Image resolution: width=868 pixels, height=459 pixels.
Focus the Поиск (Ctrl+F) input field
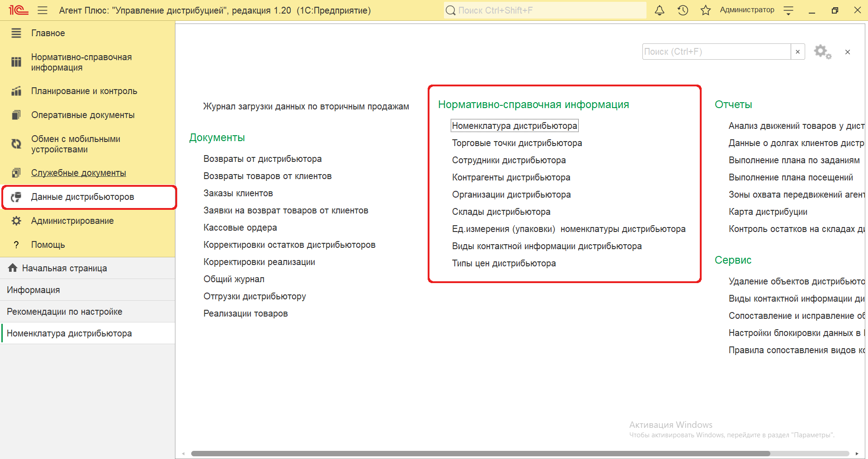(x=717, y=52)
